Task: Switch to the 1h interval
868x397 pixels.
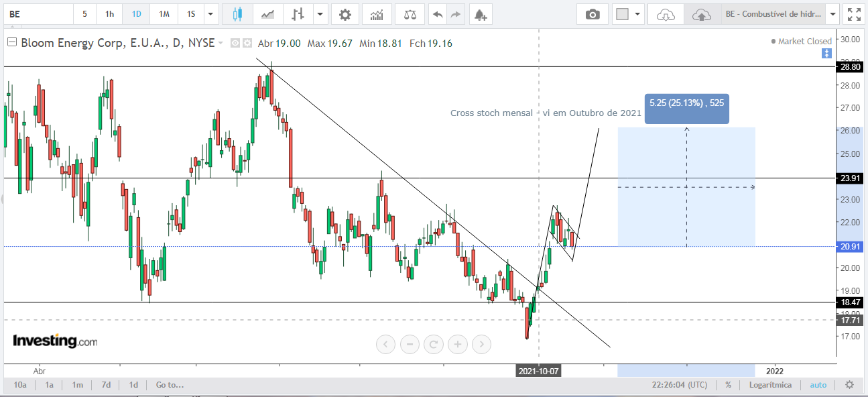Action: coord(109,14)
